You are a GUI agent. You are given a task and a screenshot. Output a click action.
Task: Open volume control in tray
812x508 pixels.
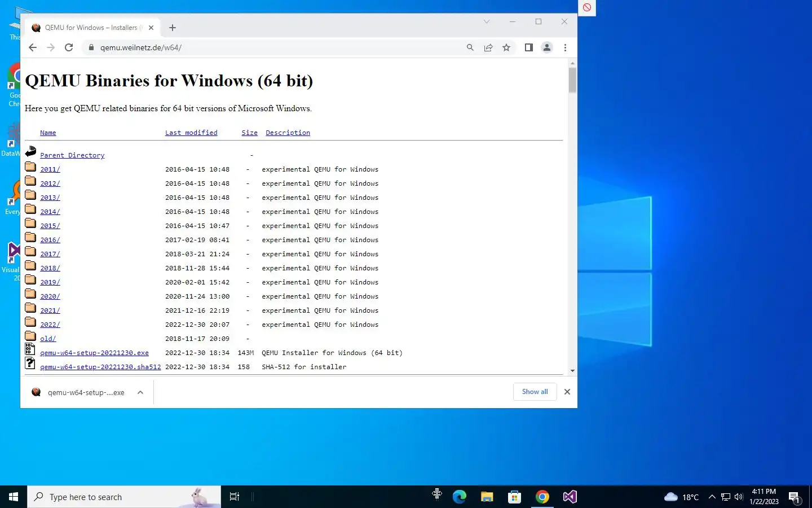pos(739,497)
